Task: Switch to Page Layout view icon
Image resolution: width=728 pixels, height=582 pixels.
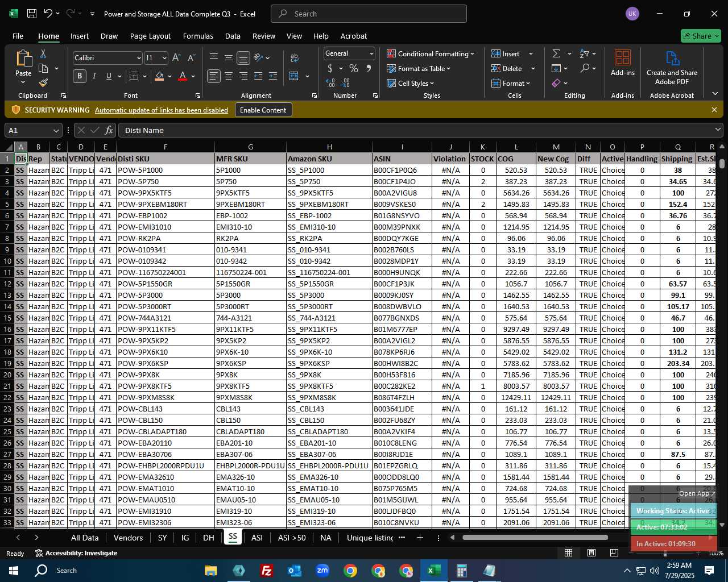Action: click(x=591, y=552)
